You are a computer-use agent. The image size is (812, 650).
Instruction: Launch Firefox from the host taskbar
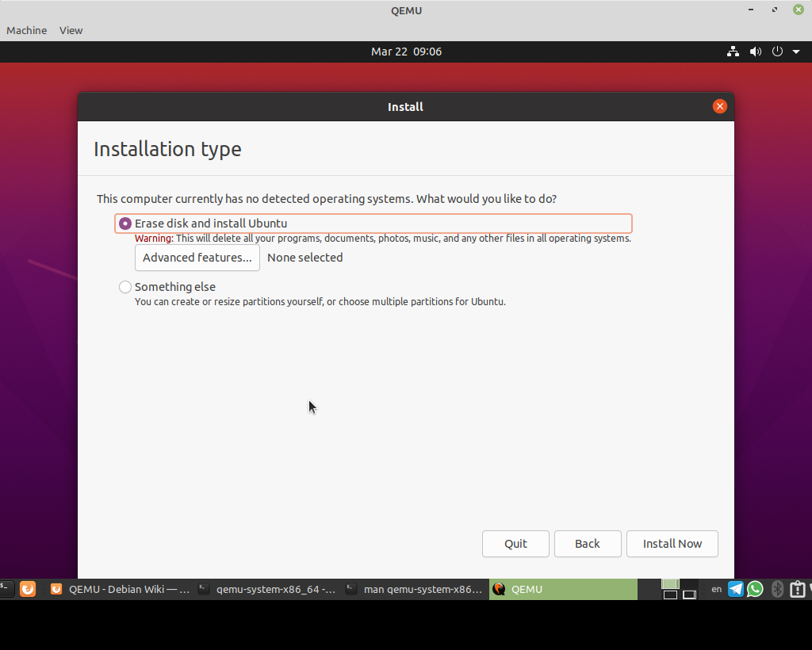click(28, 589)
